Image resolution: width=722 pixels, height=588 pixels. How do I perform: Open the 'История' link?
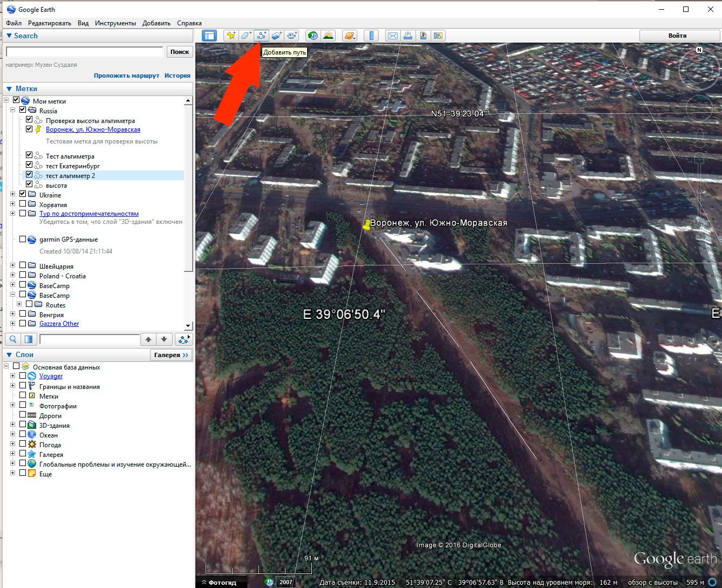(178, 76)
